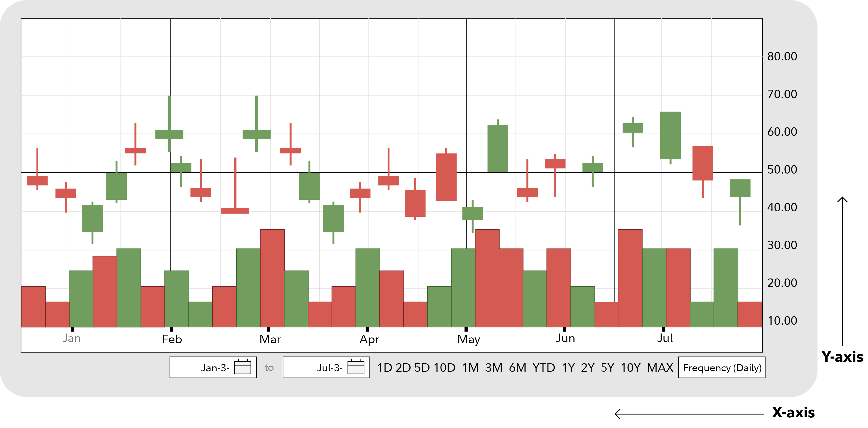Select the 2D range button
Viewport: 868px width, 428px height.
(x=403, y=368)
